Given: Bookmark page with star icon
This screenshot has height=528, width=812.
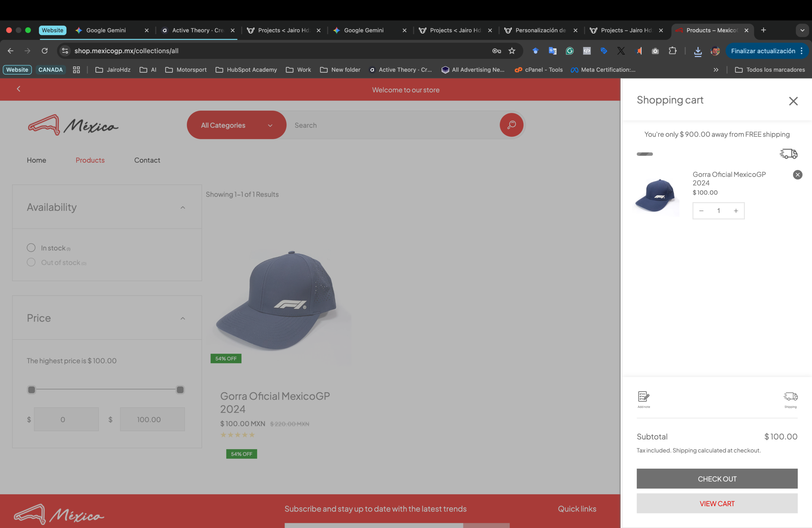Looking at the screenshot, I should tap(512, 51).
